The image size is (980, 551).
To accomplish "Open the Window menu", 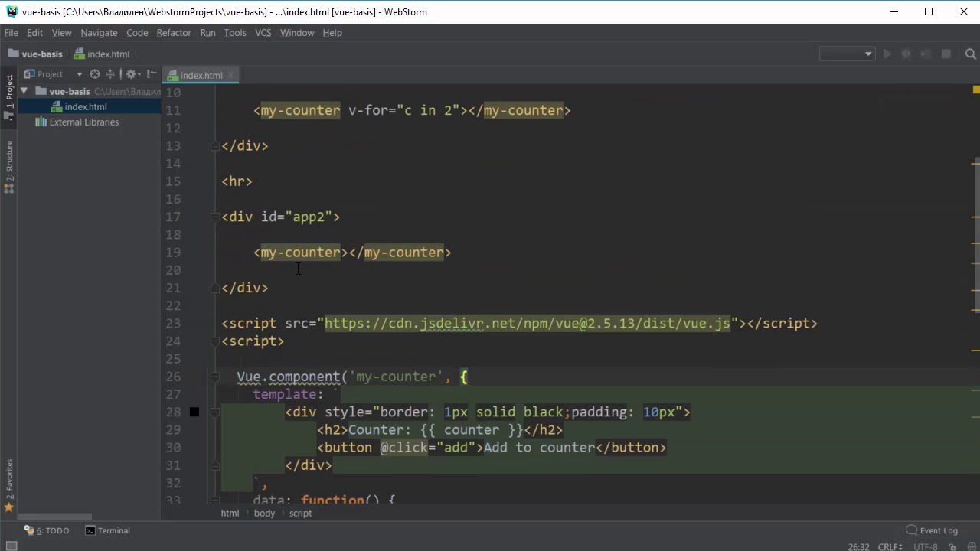I will (x=297, y=33).
